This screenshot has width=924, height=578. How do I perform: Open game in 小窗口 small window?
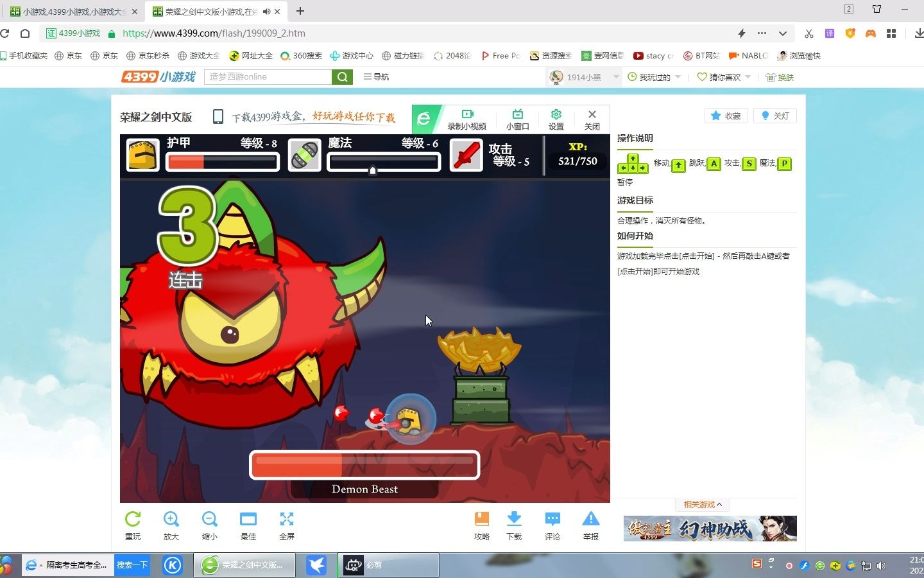[x=518, y=119]
